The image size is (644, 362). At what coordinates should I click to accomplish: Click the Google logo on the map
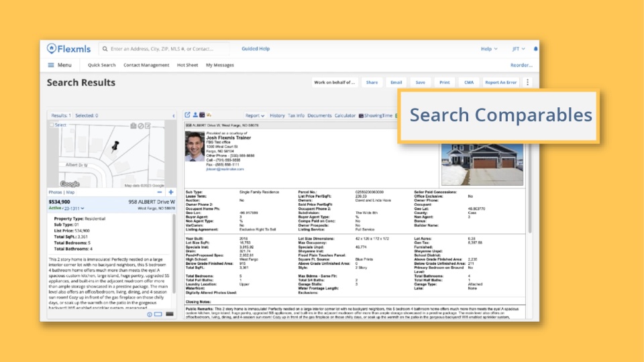(70, 184)
